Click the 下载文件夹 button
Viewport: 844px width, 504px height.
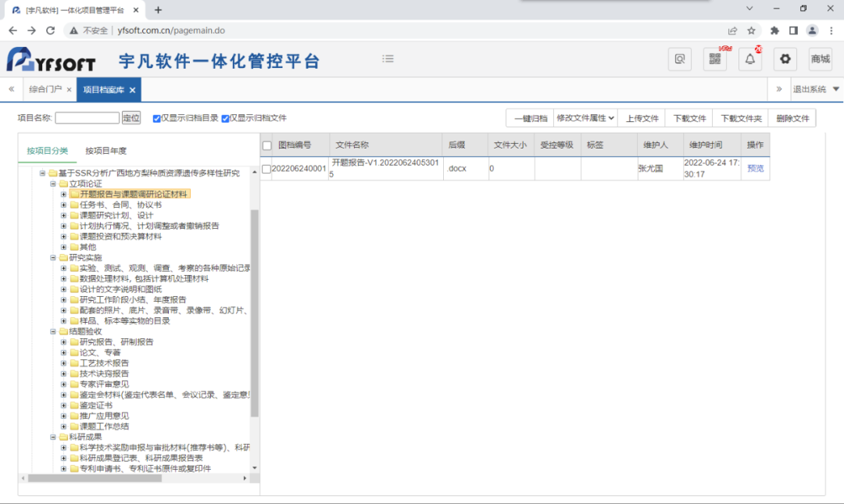click(x=741, y=119)
